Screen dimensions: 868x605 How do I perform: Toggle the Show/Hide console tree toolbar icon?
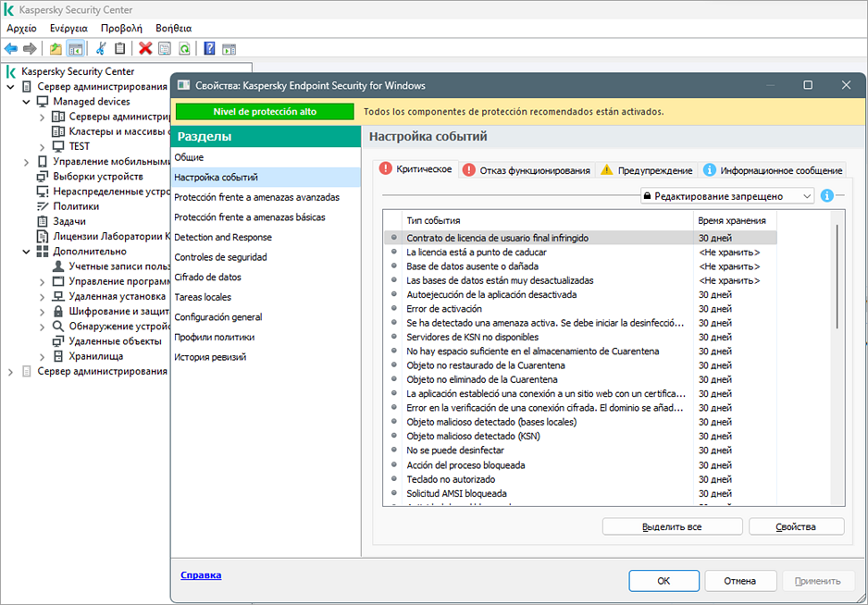[75, 49]
